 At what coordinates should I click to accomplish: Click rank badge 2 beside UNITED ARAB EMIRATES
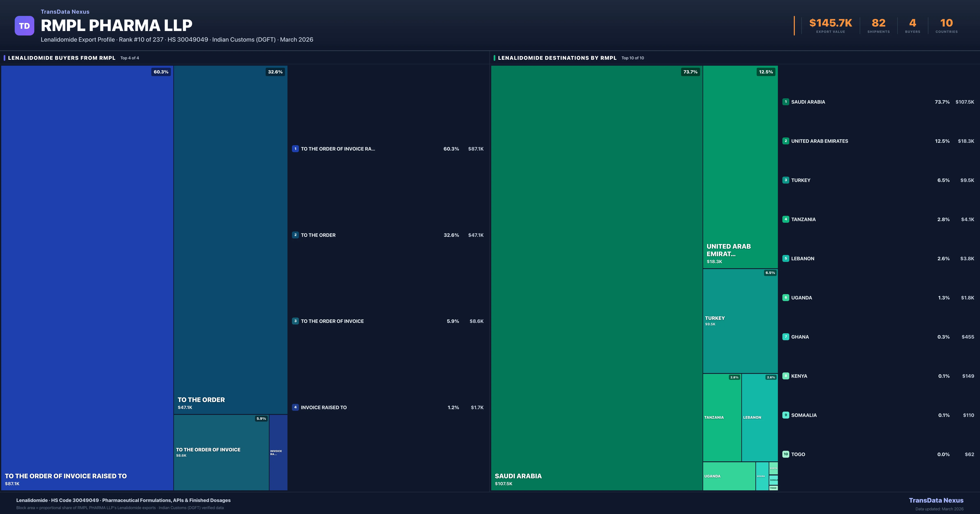[786, 141]
